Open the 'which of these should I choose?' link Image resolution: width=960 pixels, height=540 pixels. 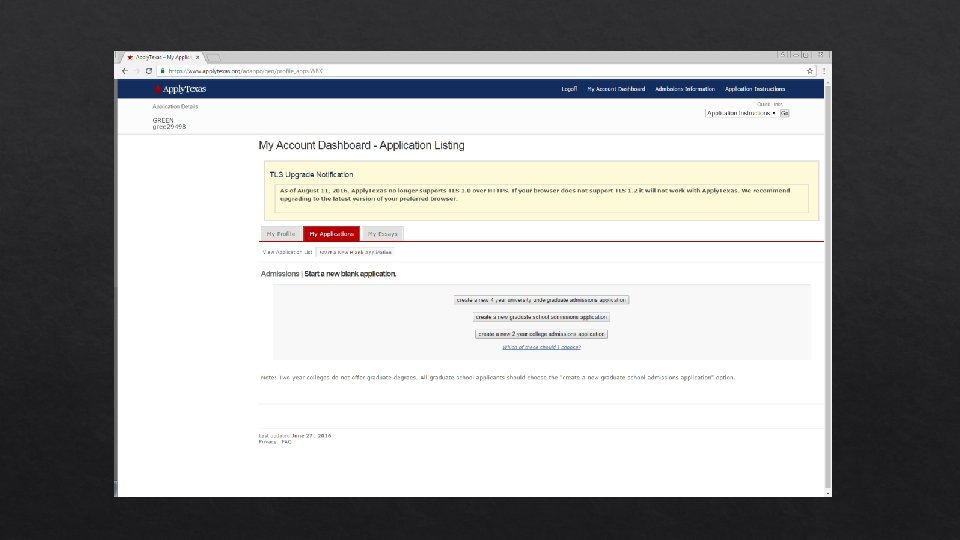click(541, 347)
